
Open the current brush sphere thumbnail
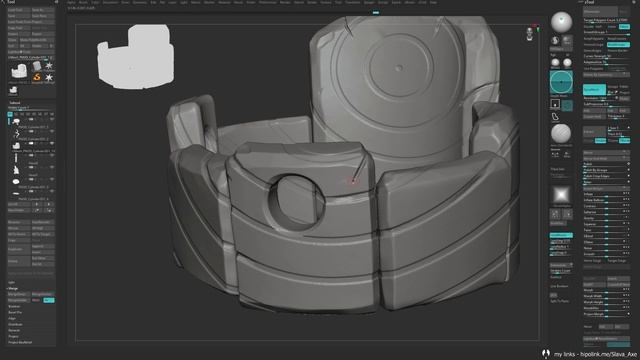coord(561,22)
